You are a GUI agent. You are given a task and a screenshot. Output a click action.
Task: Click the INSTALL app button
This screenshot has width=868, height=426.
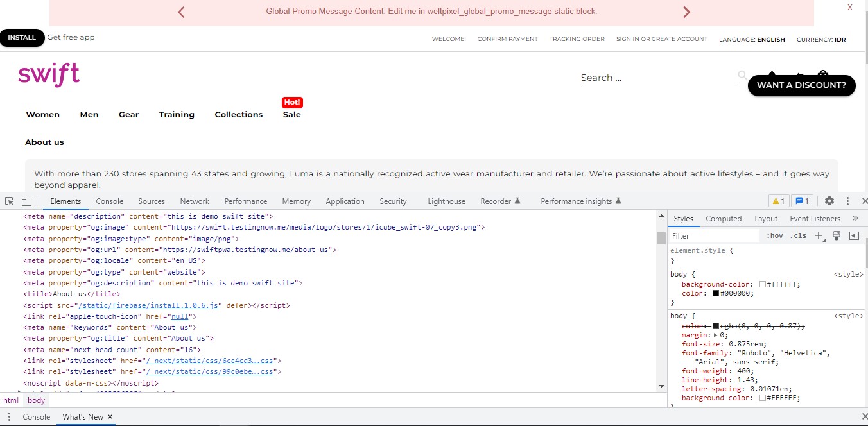point(22,37)
